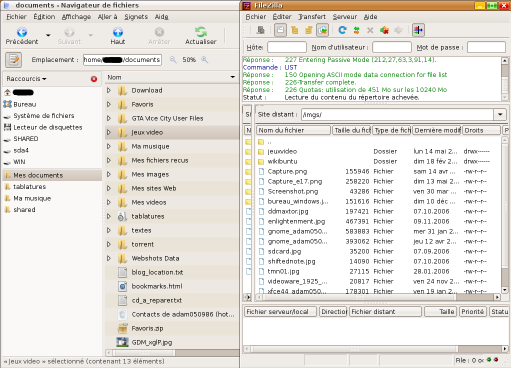Toggle directory comparison icon

point(418,30)
